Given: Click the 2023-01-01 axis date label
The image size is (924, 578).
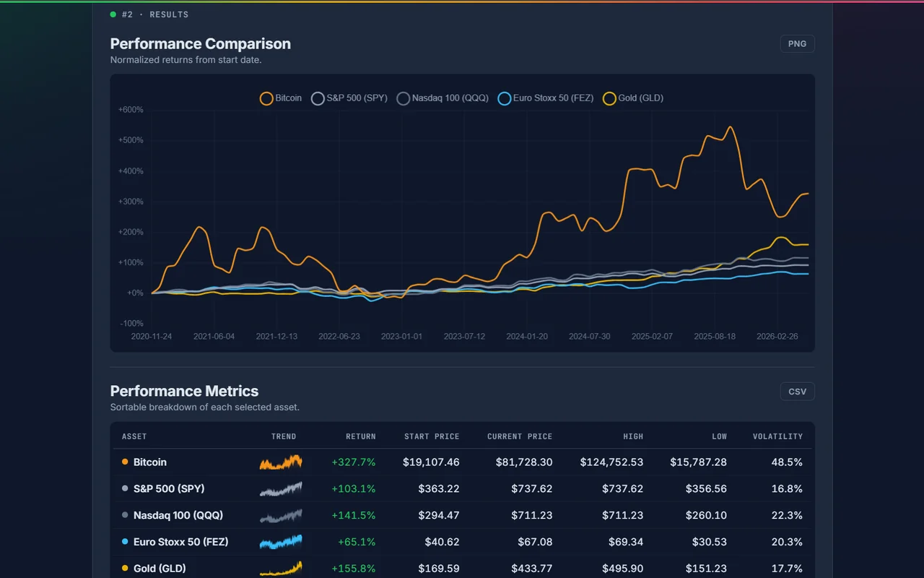Looking at the screenshot, I should click(402, 337).
